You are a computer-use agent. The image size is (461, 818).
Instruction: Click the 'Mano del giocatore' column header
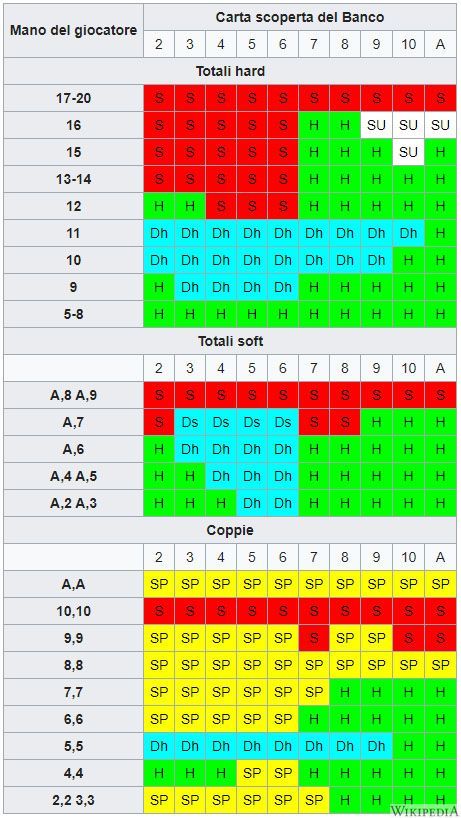pyautogui.click(x=74, y=30)
